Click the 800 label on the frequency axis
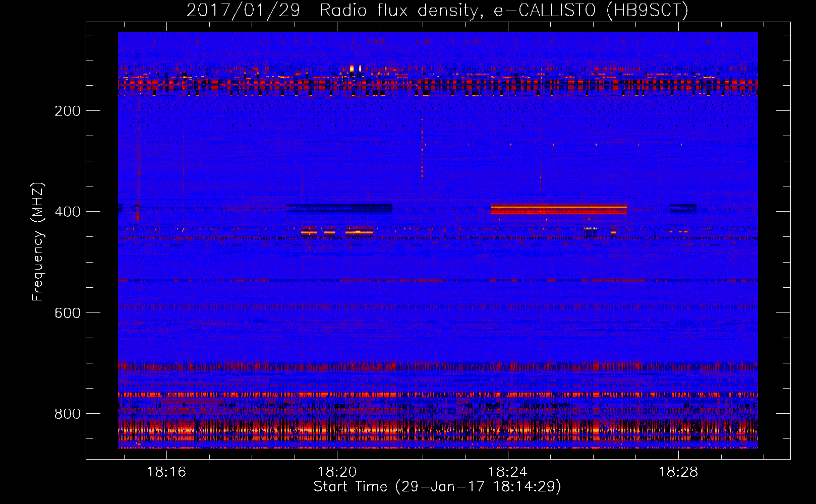Image resolution: width=816 pixels, height=504 pixels. pyautogui.click(x=68, y=414)
